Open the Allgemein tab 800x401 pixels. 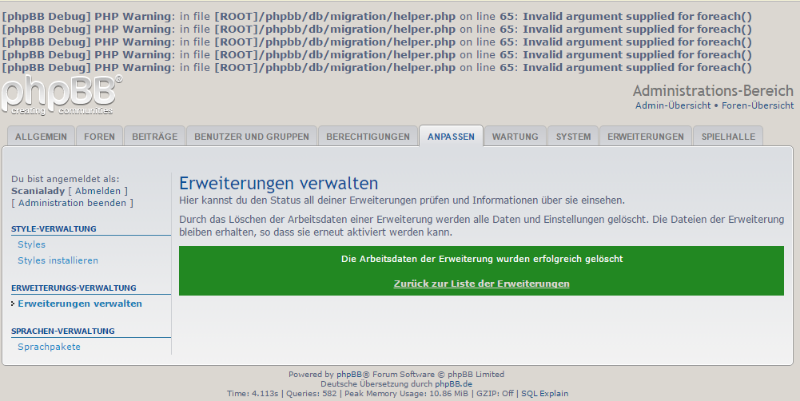pos(41,137)
